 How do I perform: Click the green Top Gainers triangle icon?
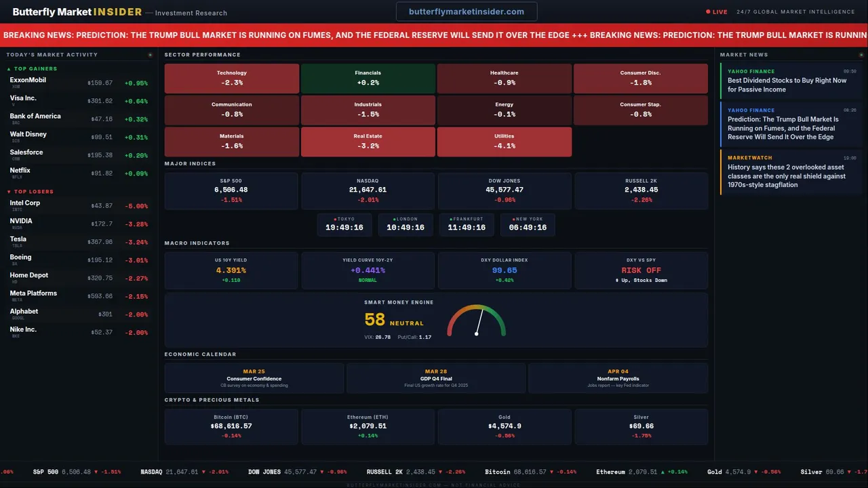click(9, 68)
